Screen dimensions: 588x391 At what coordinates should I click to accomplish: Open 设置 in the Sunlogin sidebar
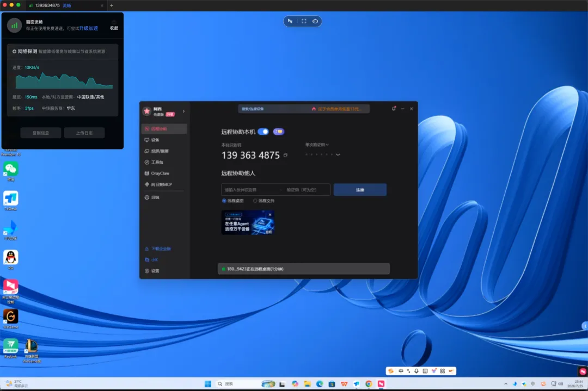point(152,271)
